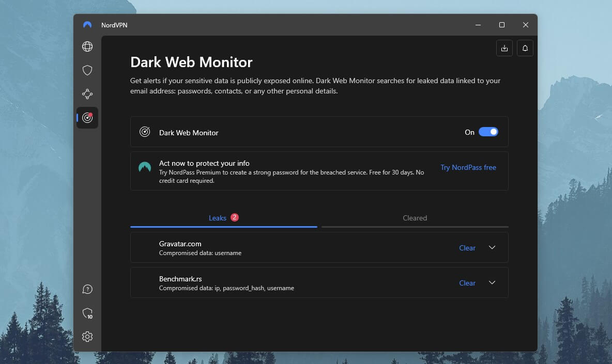The height and width of the screenshot is (364, 612).
Task: Click the download updates icon button
Action: point(504,48)
